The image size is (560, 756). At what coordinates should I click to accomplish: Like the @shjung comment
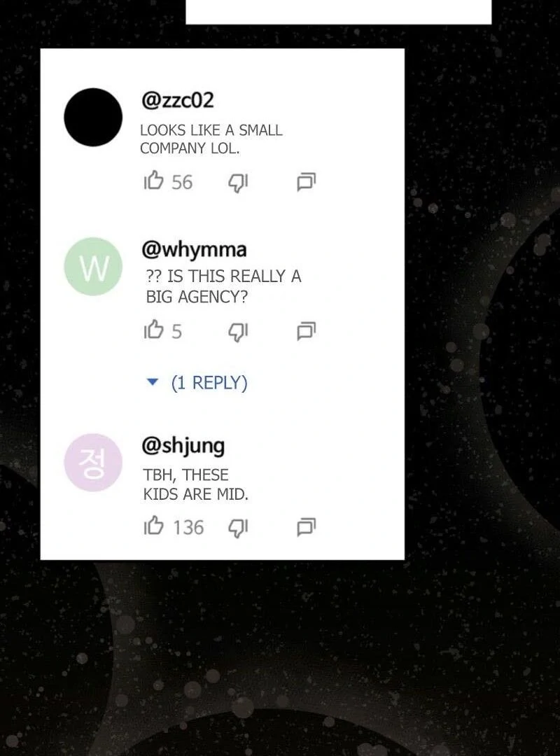point(153,526)
